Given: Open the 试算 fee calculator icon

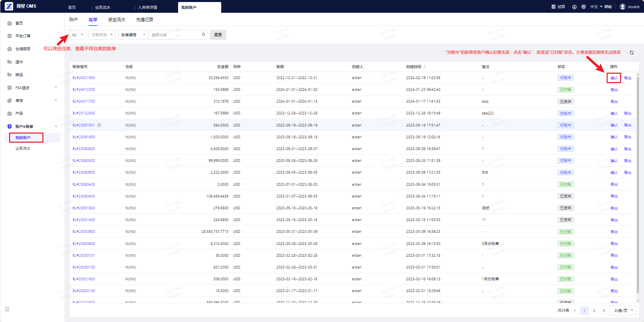Looking at the screenshot, I should click(x=553, y=7).
